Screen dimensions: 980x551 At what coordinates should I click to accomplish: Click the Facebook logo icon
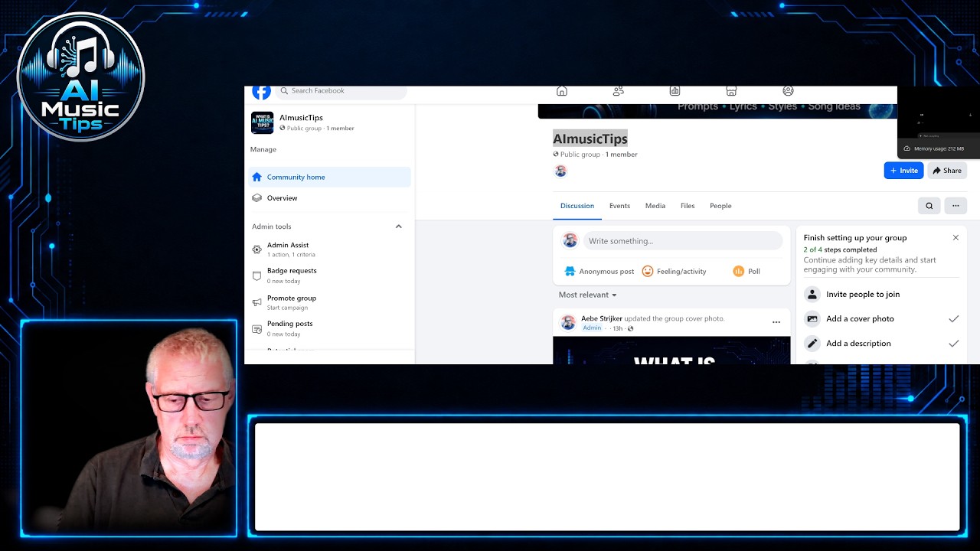click(261, 92)
